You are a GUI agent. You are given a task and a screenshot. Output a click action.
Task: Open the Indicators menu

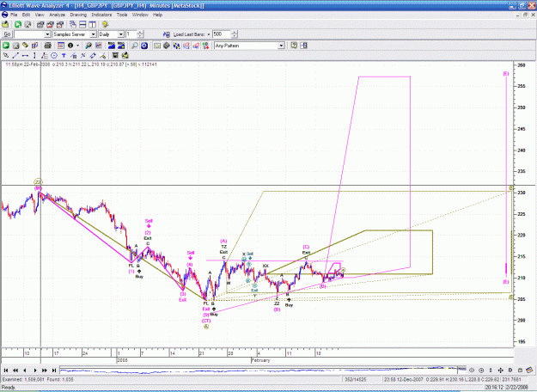tap(101, 15)
